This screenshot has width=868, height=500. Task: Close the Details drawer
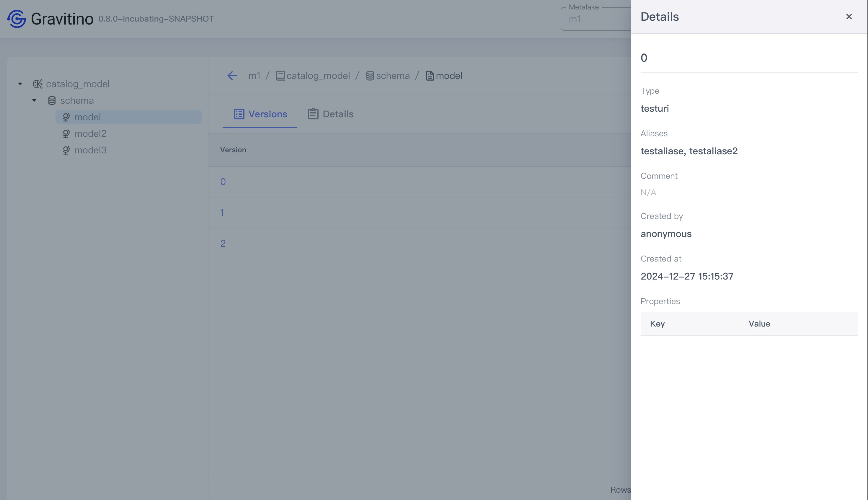[x=849, y=17]
